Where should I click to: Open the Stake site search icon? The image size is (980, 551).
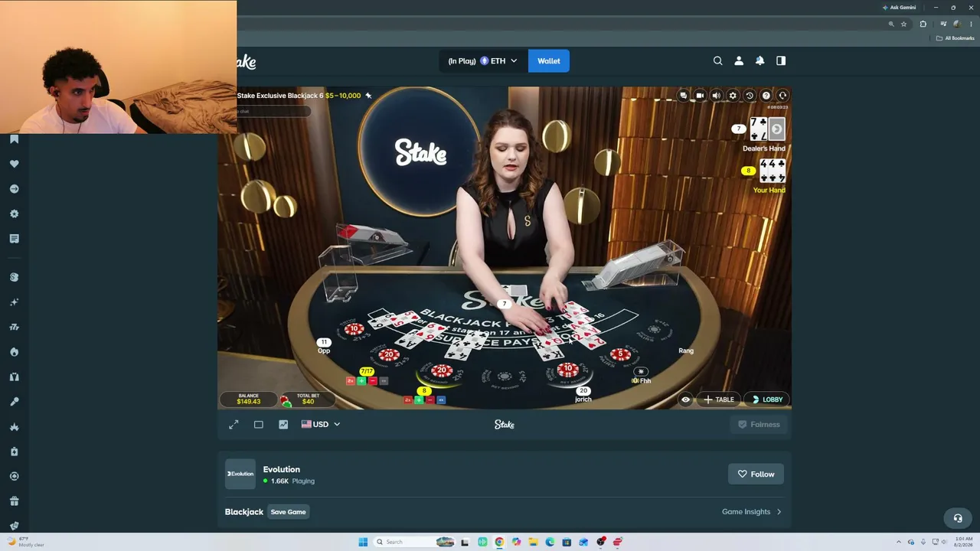click(x=717, y=60)
